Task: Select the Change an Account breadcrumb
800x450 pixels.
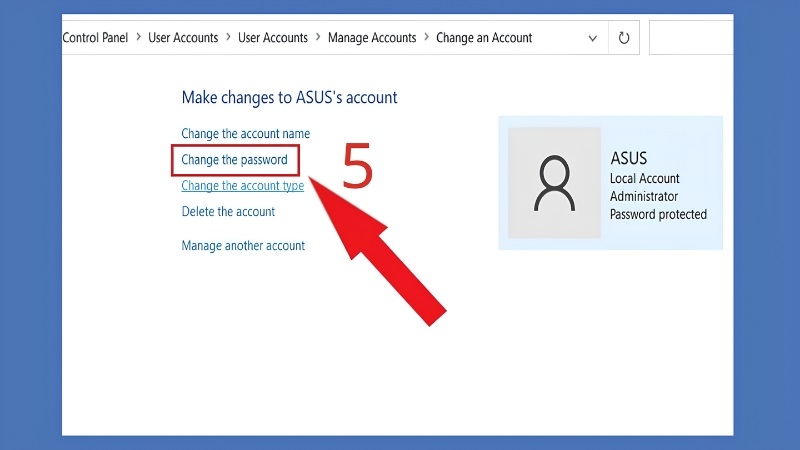Action: coord(484,38)
